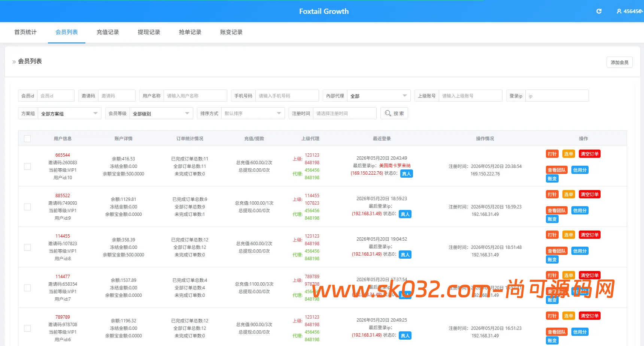Click the 会员列表 panel heading

pyautogui.click(x=30, y=61)
